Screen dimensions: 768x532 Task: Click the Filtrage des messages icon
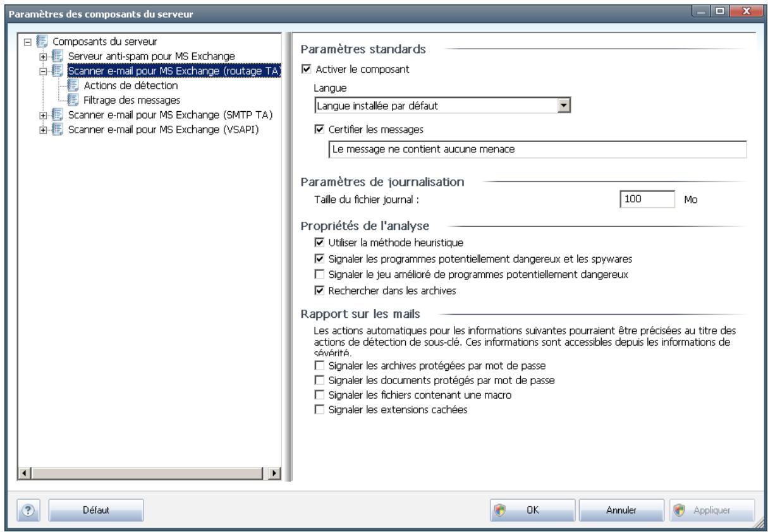click(x=73, y=99)
